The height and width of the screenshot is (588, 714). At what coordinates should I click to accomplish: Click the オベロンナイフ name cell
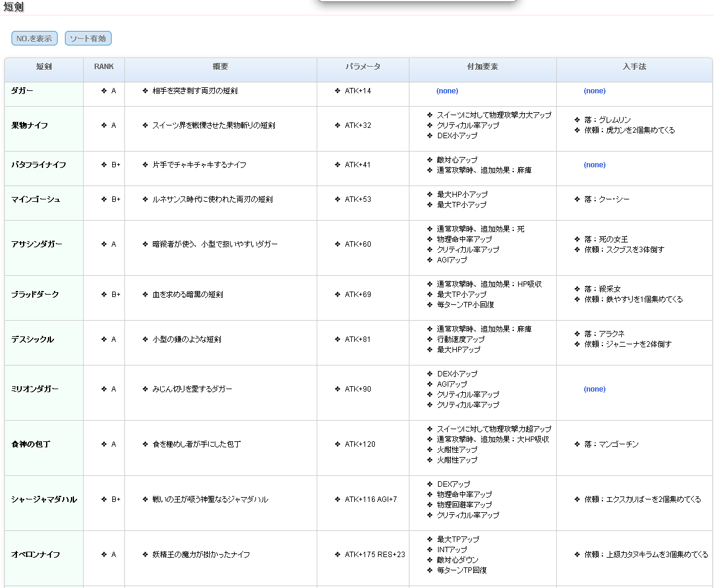pyautogui.click(x=35, y=555)
